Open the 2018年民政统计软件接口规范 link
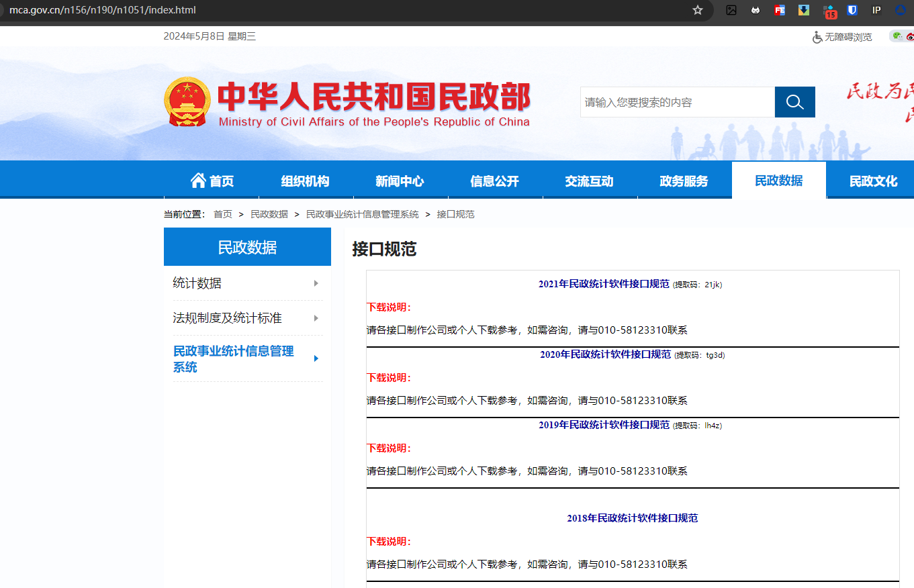 tap(633, 518)
